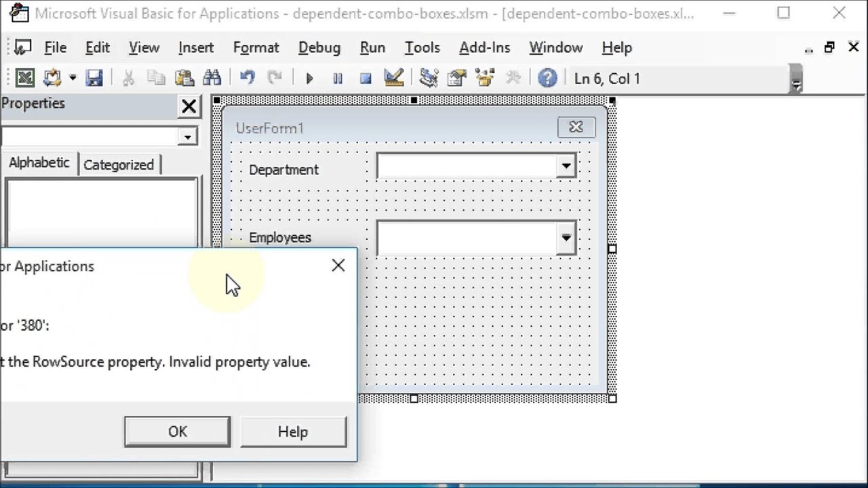Viewport: 868px width, 488px height.
Task: Undo the last action
Action: click(x=247, y=78)
